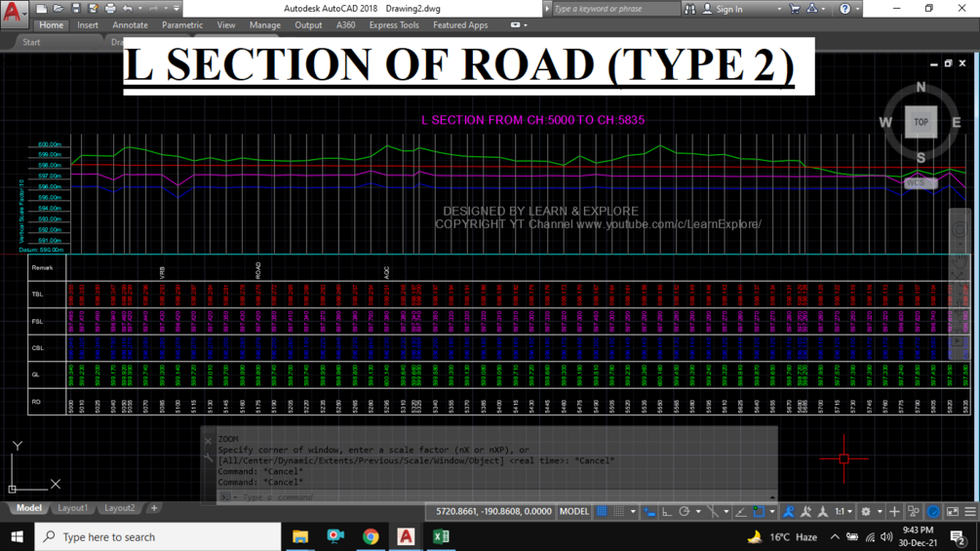Click the Redo arrow icon
The height and width of the screenshot is (551, 980).
point(153,9)
